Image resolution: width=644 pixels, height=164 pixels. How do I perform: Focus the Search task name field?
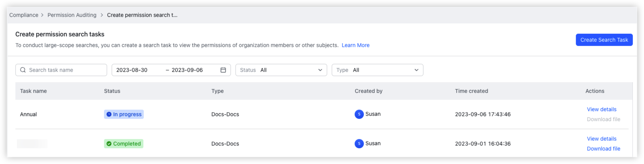(x=65, y=70)
